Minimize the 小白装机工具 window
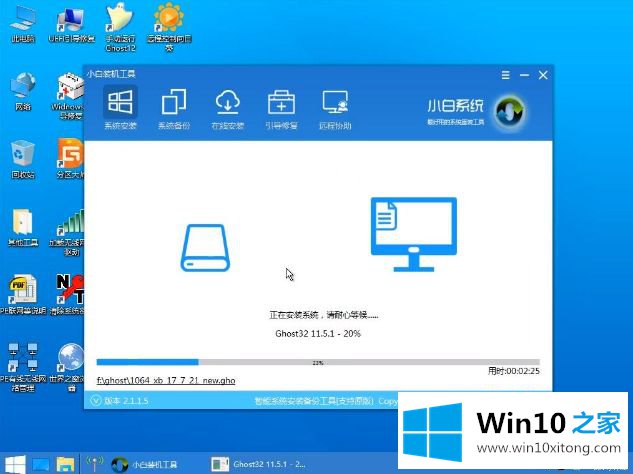The image size is (633, 474). click(x=524, y=75)
